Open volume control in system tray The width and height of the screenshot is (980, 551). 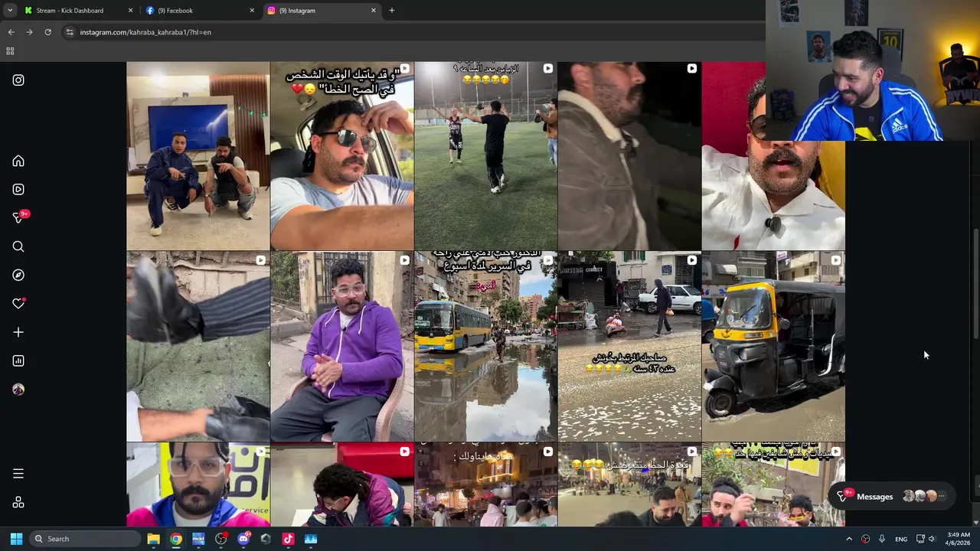click(x=932, y=539)
